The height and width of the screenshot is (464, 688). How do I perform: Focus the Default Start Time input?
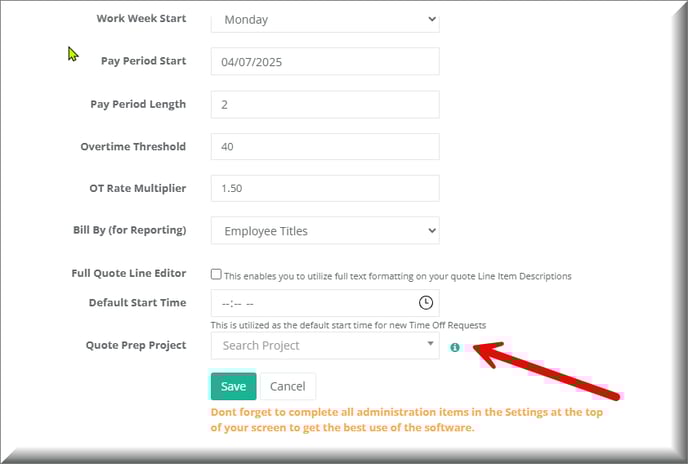click(310, 303)
